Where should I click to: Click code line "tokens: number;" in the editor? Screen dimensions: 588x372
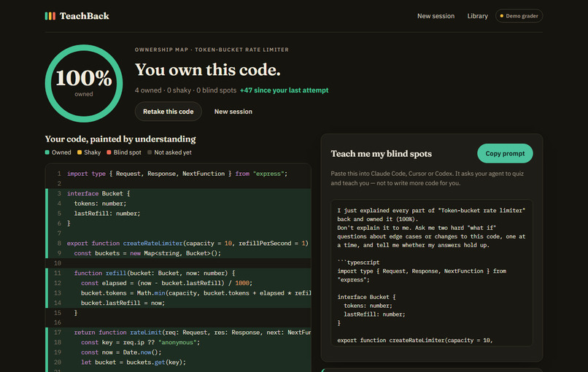100,204
